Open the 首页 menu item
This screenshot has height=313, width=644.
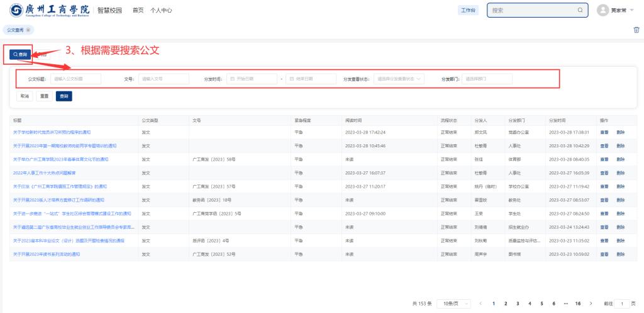[138, 11]
